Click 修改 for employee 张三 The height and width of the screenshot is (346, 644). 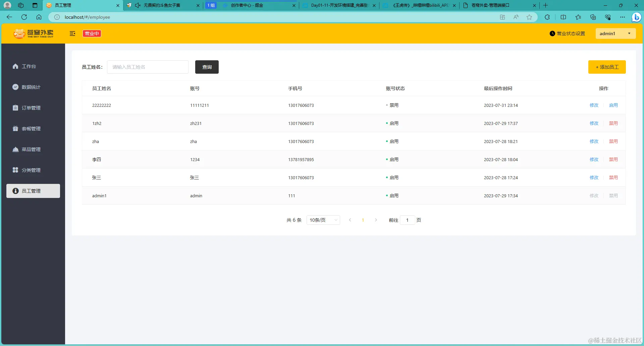click(594, 178)
